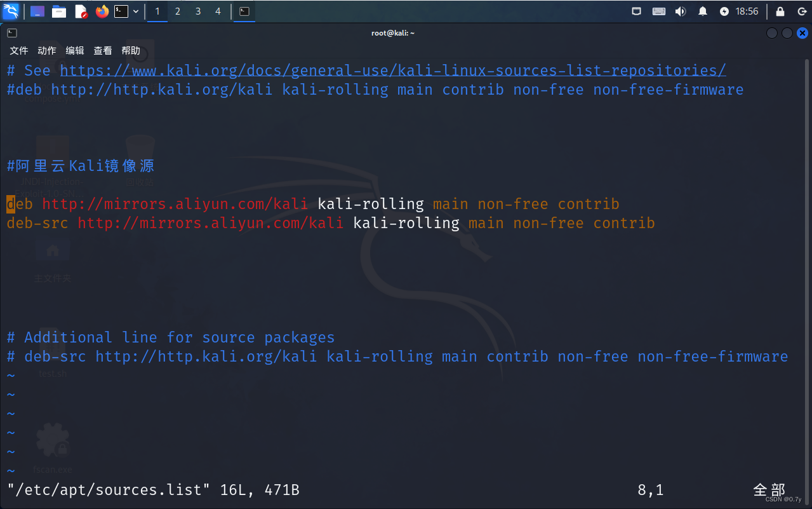
Task: Open the 文件 menu in the terminal window
Action: (18, 50)
